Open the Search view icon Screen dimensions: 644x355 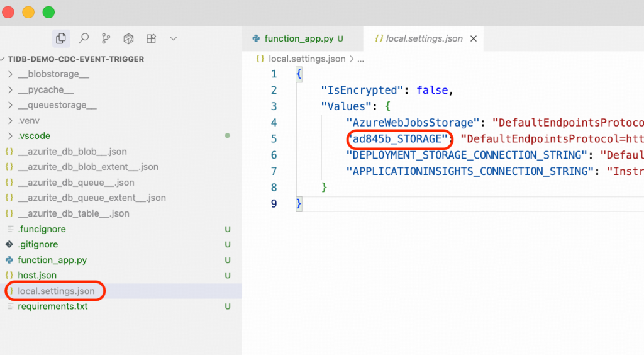(x=84, y=38)
